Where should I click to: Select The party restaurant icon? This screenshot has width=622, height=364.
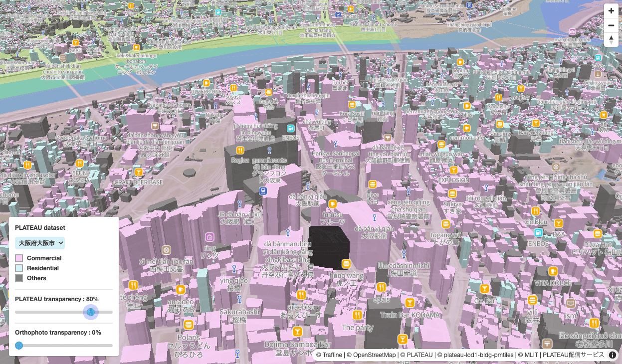[357, 315]
